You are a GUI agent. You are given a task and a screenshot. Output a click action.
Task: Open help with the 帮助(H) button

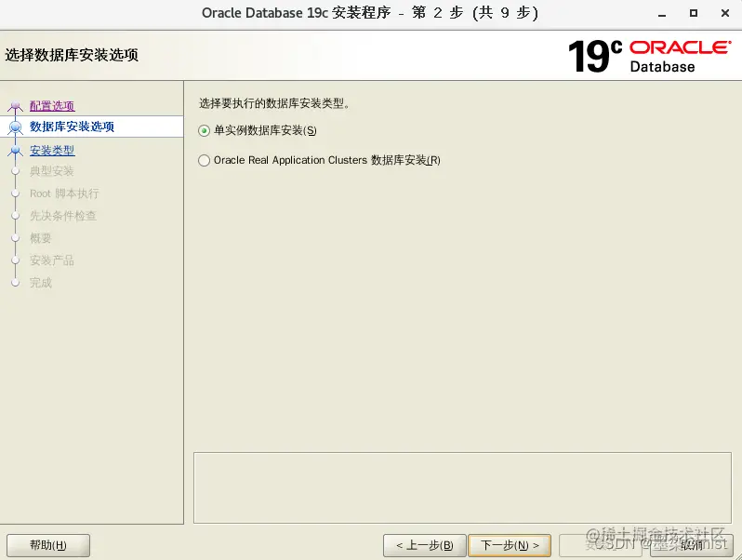48,545
